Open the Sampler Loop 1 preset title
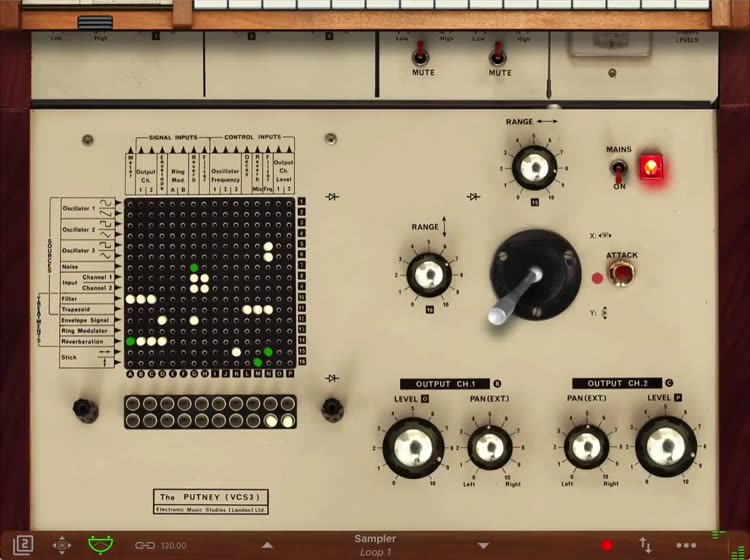Image resolution: width=750 pixels, height=560 pixels. (x=375, y=545)
